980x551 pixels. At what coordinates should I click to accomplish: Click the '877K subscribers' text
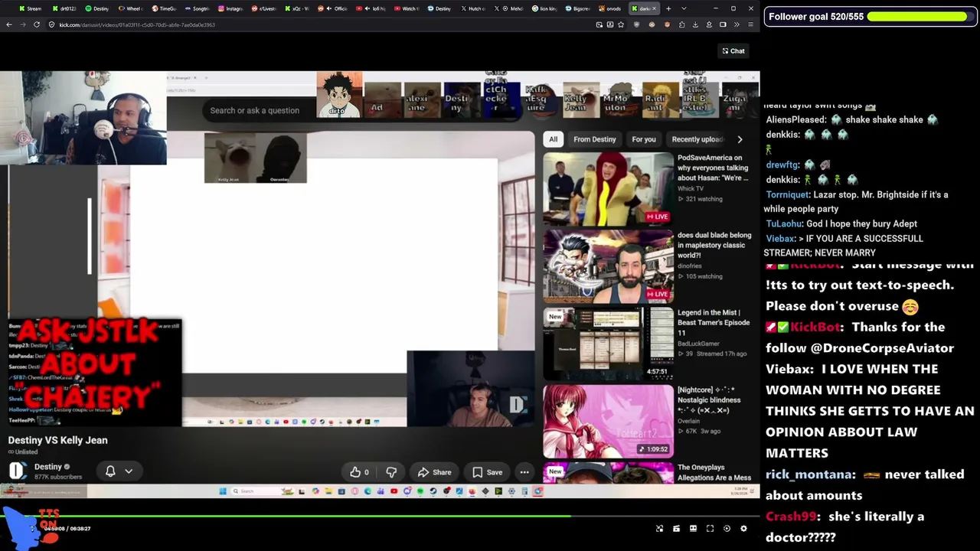[58, 477]
